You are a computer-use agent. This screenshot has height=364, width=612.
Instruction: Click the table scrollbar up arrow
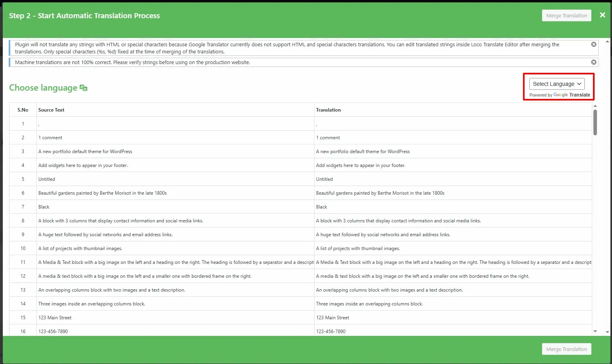(x=595, y=106)
